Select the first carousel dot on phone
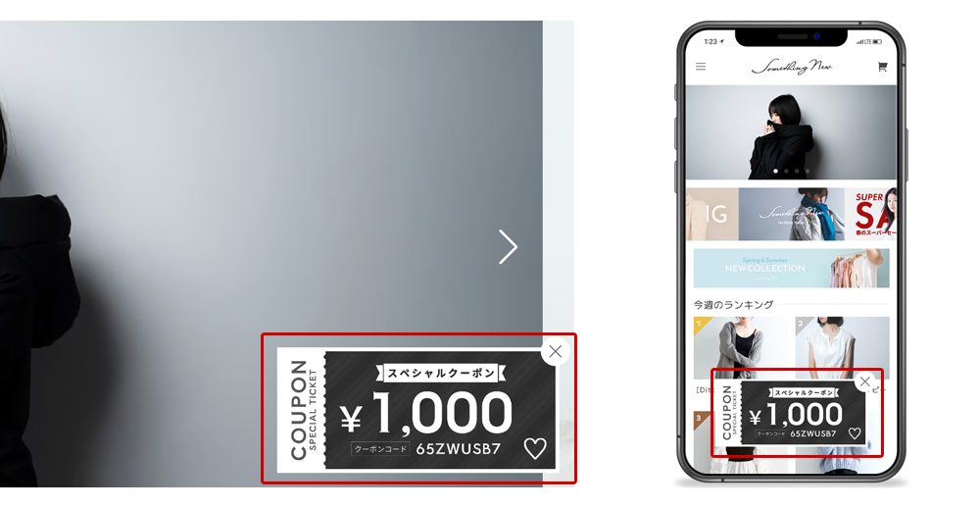 (x=775, y=171)
